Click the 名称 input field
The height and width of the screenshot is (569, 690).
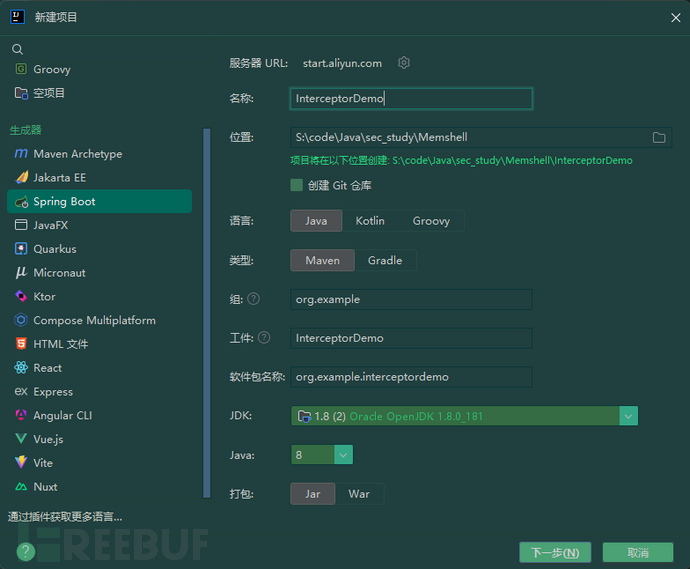[x=411, y=99]
